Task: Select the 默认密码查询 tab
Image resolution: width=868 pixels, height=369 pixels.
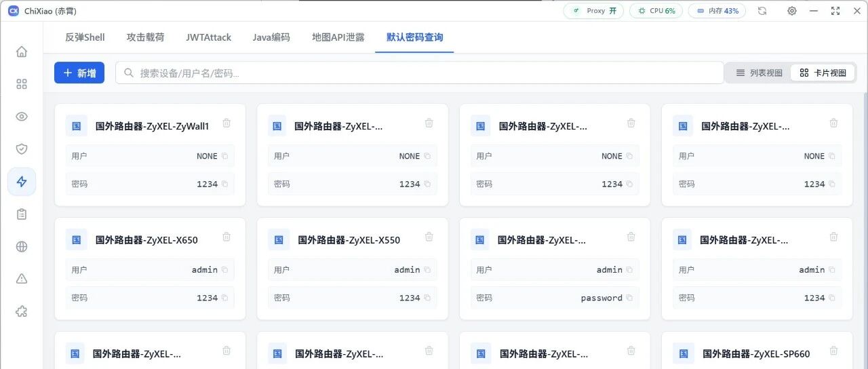Action: coord(414,37)
